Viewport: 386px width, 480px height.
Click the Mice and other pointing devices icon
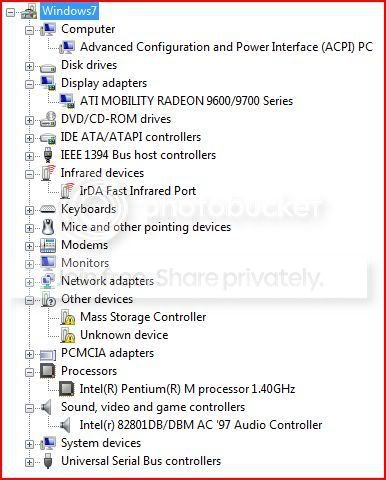[48, 227]
